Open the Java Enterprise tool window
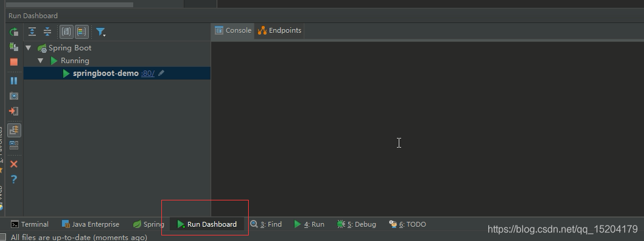Screen dimensions: 644x241 pyautogui.click(x=91, y=224)
